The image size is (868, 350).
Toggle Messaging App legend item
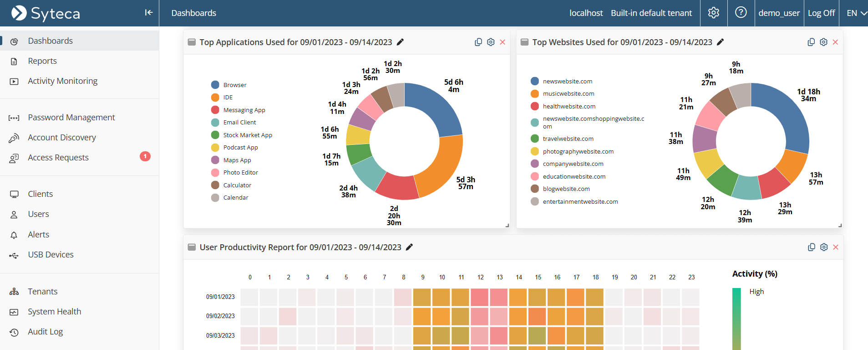pyautogui.click(x=238, y=110)
